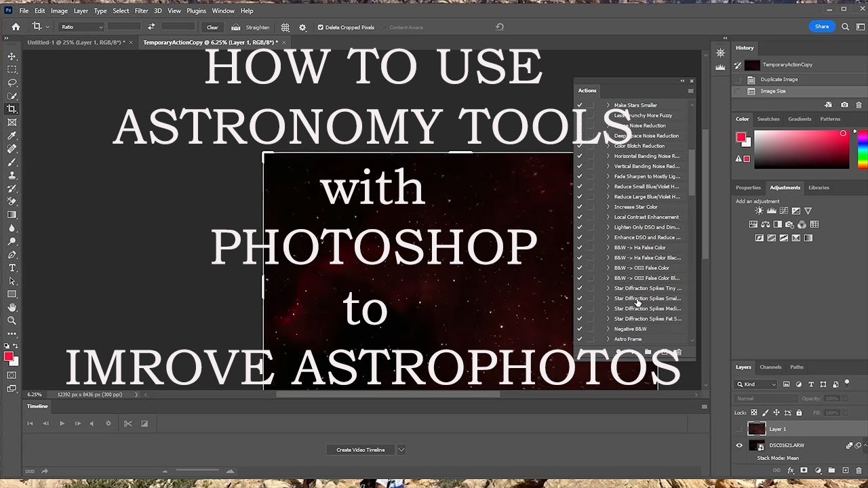Click the Layer 1 thumbnail

[756, 429]
